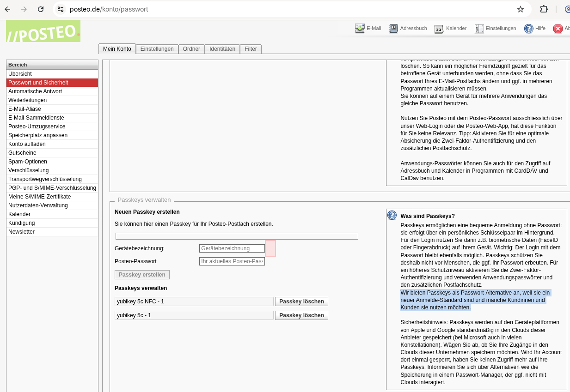570x392 pixels.
Task: Focus the Gerätebezeichnung input field
Action: tap(232, 248)
